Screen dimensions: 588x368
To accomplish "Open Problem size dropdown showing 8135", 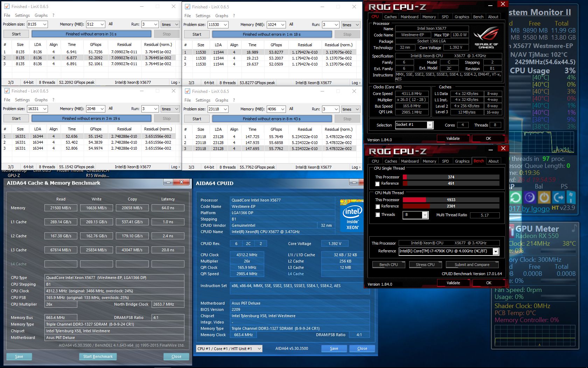I will [44, 24].
